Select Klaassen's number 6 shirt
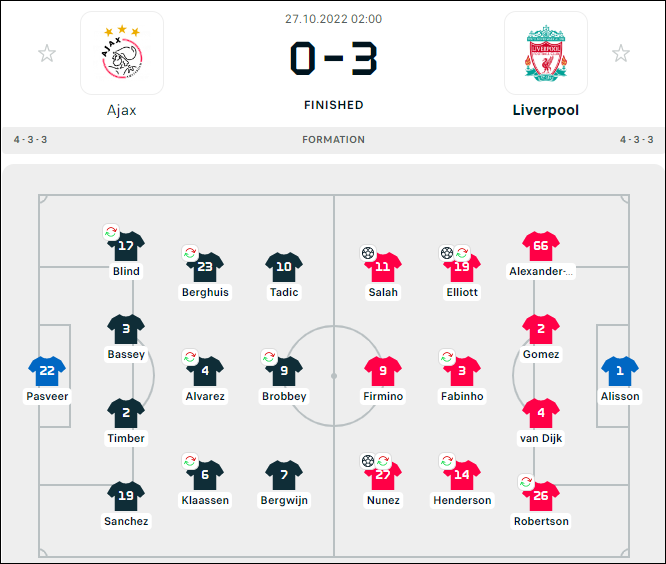666x564 pixels. point(205,475)
